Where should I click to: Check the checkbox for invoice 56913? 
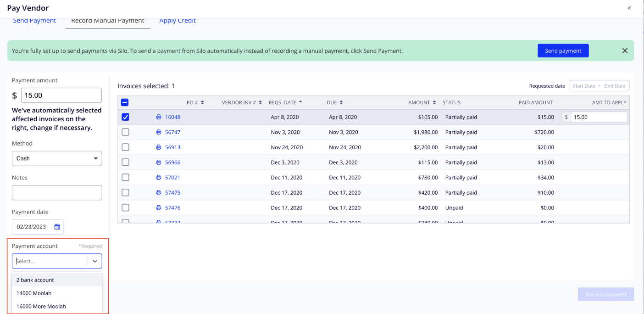(125, 147)
